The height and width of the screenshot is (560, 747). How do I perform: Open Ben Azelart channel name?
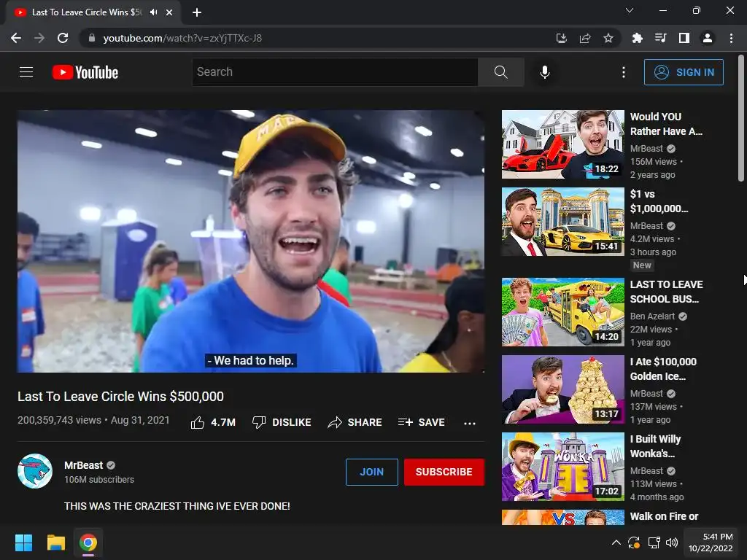click(x=652, y=316)
